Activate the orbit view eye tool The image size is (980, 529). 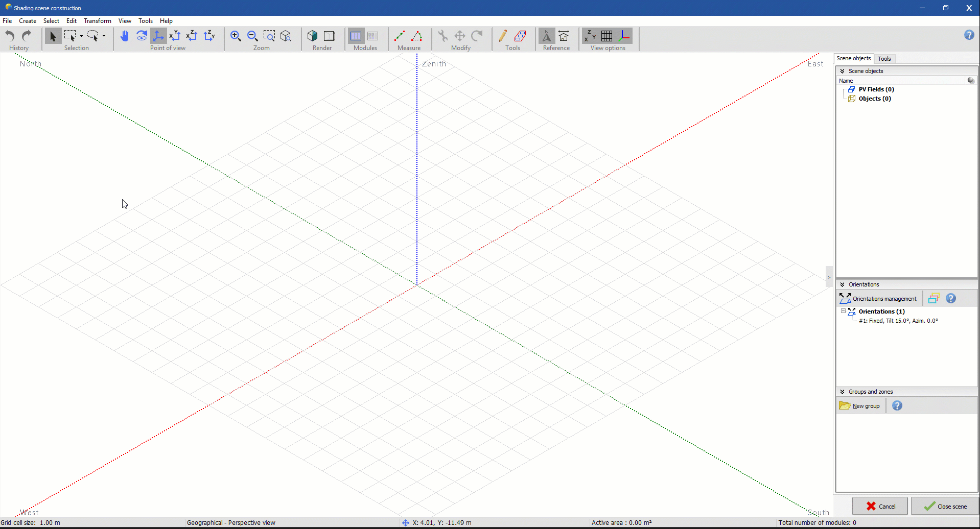[x=142, y=36]
